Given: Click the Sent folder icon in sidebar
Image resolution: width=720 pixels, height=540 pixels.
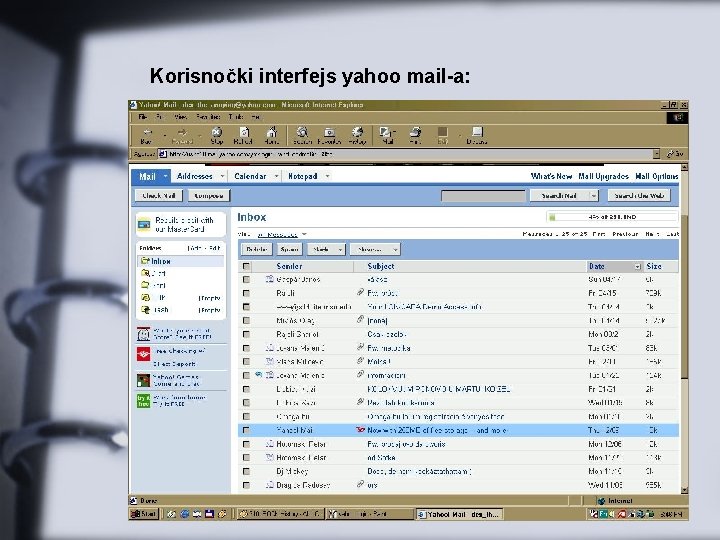Looking at the screenshot, I should point(145,285).
